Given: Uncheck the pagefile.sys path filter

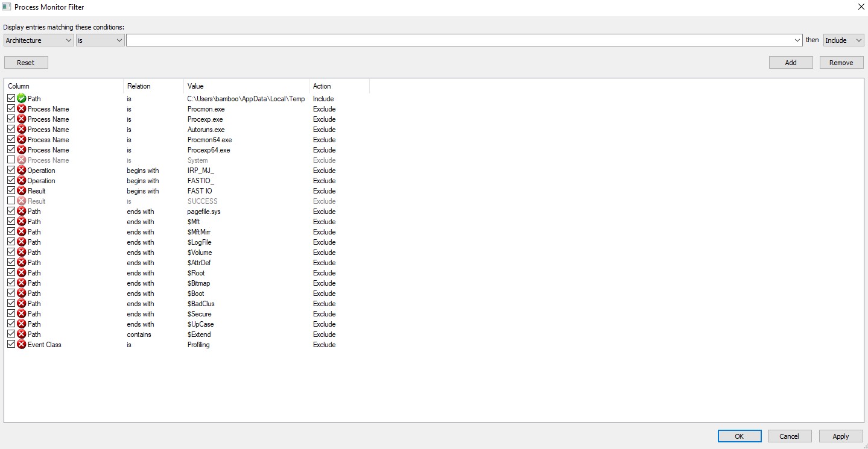Looking at the screenshot, I should pos(11,211).
